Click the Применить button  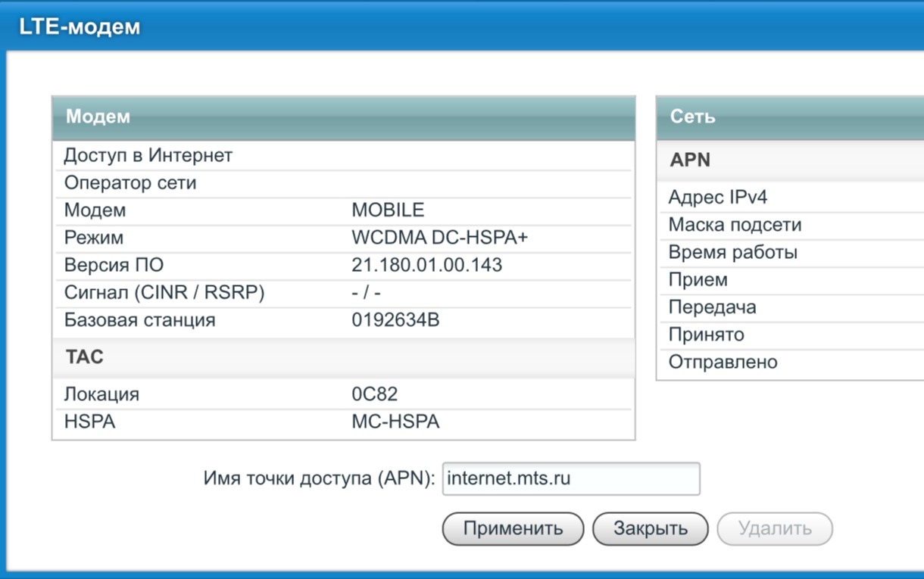[x=513, y=528]
